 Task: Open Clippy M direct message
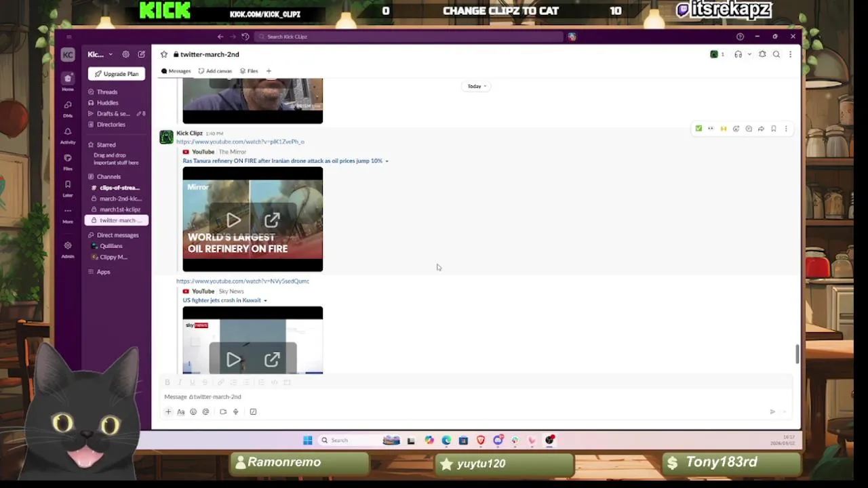(113, 257)
